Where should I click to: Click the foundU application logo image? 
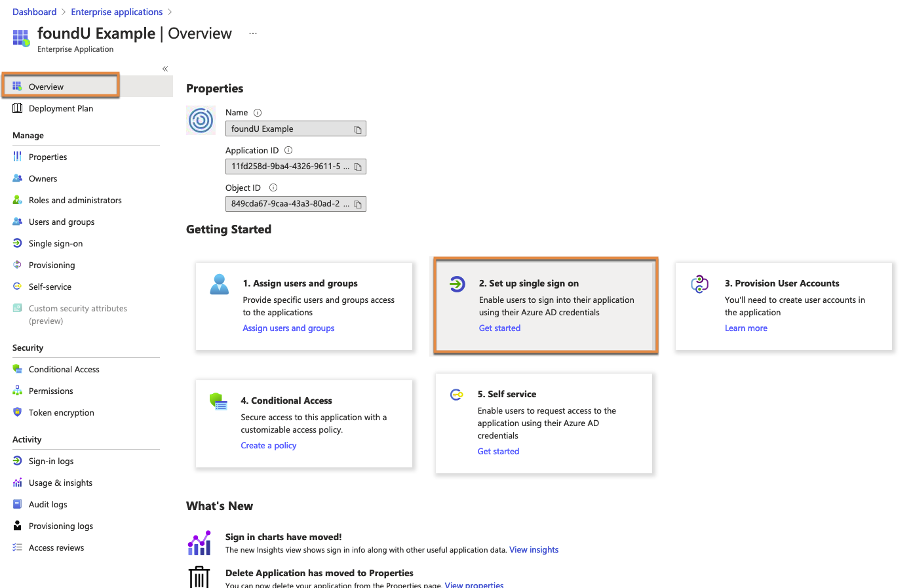201,121
